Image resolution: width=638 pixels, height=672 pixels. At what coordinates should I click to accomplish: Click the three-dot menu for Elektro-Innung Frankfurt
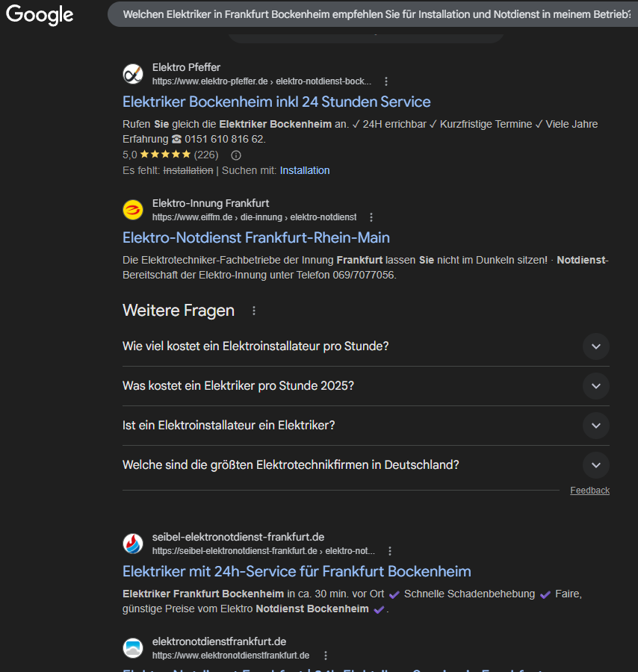tap(371, 217)
